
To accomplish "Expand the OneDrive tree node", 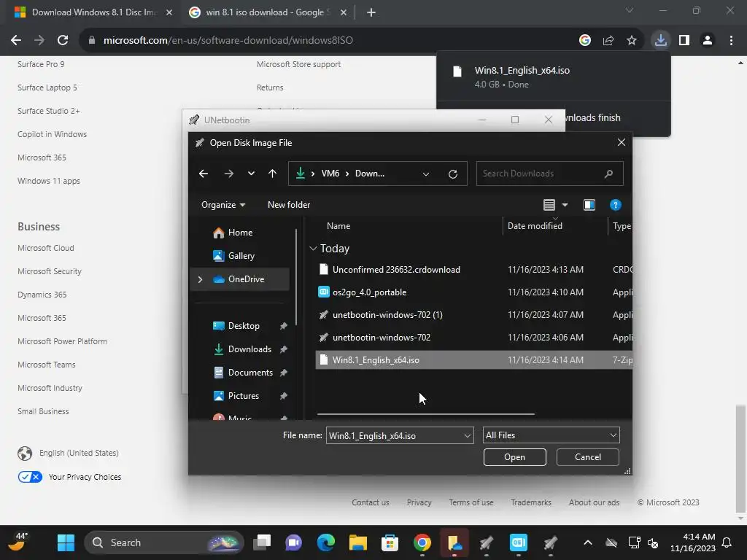I will coord(200,279).
